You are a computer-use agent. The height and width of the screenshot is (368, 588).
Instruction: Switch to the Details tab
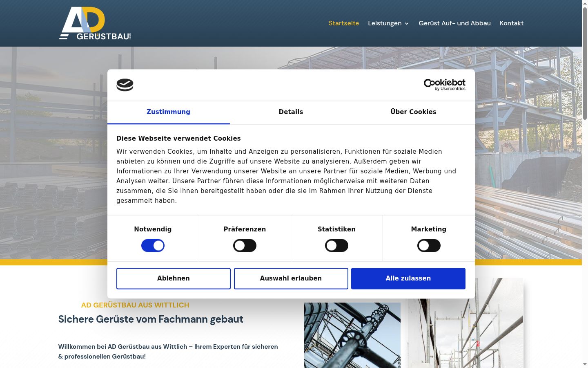[291, 112]
